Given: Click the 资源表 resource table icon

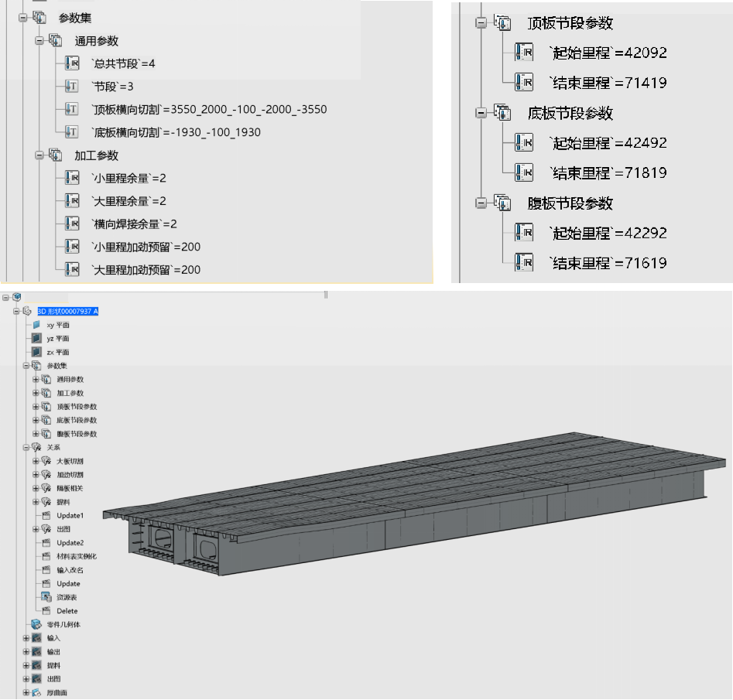Looking at the screenshot, I should point(45,597).
